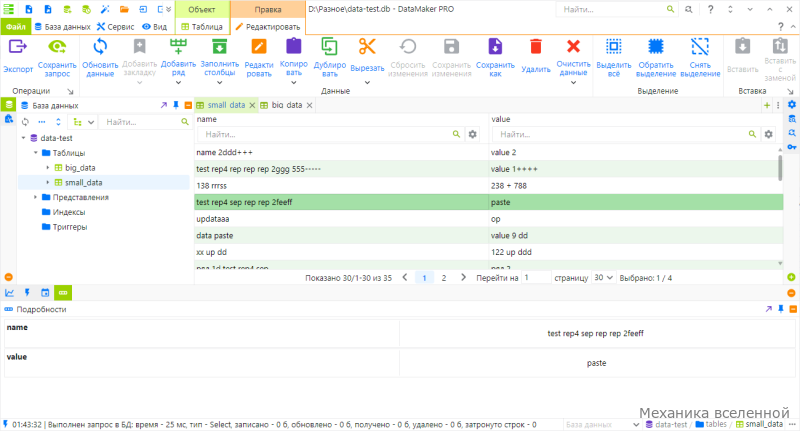Open the Вид ribbon tab

pos(155,27)
